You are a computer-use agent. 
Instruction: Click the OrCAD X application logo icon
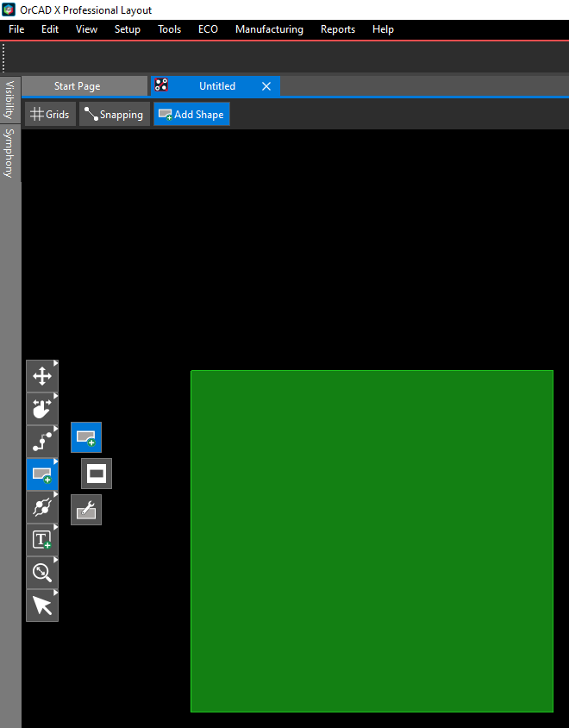pos(9,9)
